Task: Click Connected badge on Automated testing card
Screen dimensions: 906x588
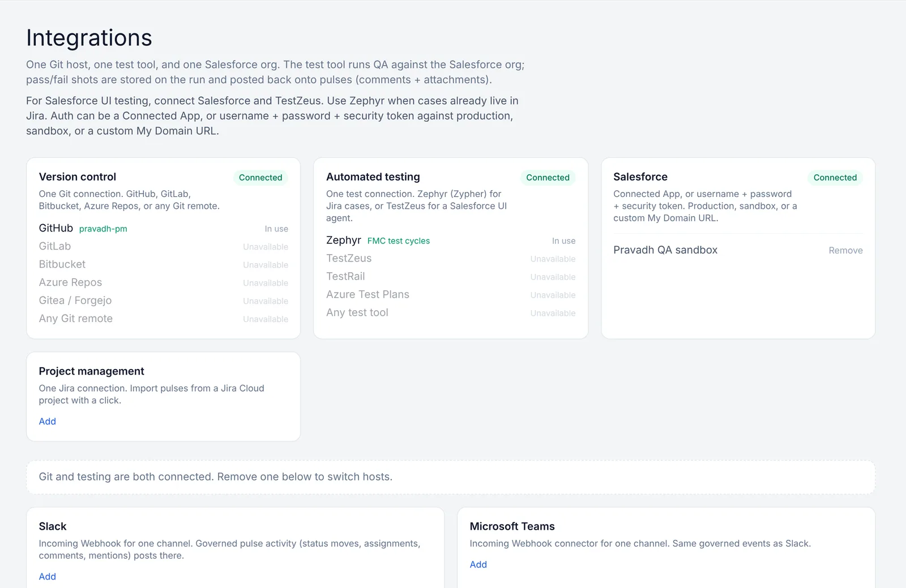Action: [x=548, y=177]
